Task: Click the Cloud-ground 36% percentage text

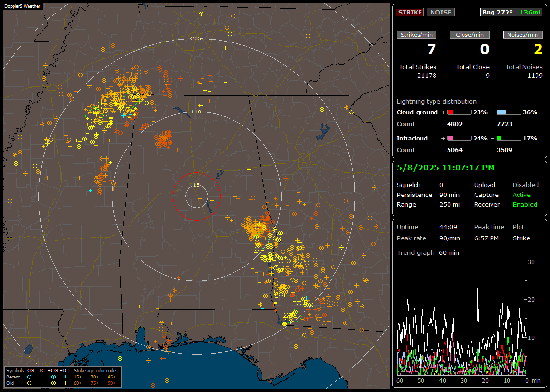Action: 530,112
